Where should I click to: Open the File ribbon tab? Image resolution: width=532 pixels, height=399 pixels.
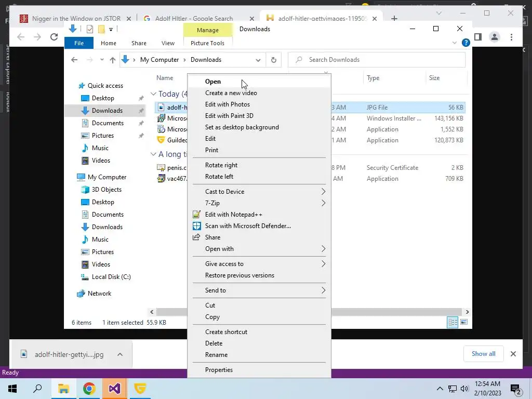pyautogui.click(x=79, y=43)
